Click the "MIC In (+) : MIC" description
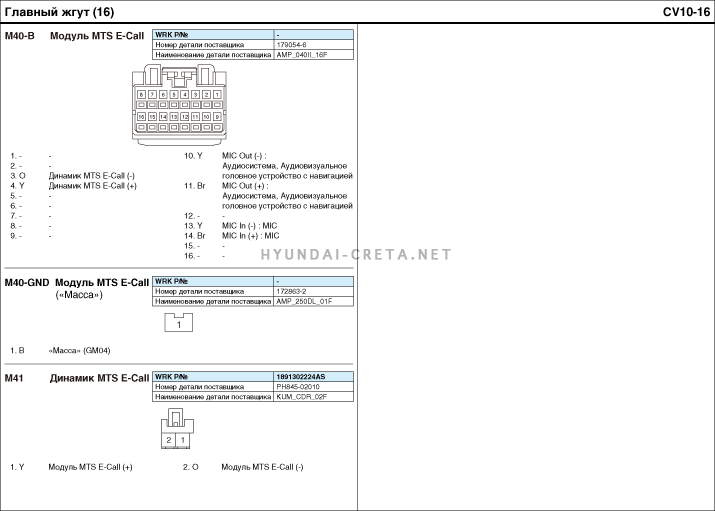The image size is (715, 511). tap(251, 236)
